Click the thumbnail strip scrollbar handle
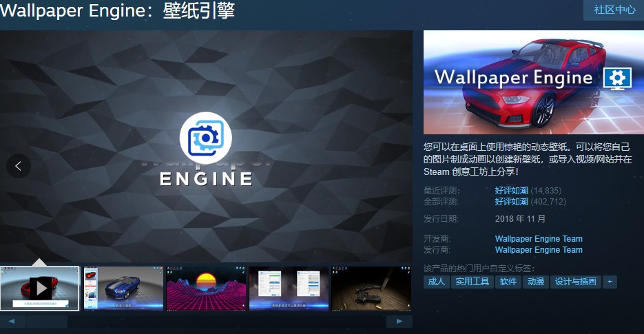This screenshot has height=334, width=644. coord(47,322)
